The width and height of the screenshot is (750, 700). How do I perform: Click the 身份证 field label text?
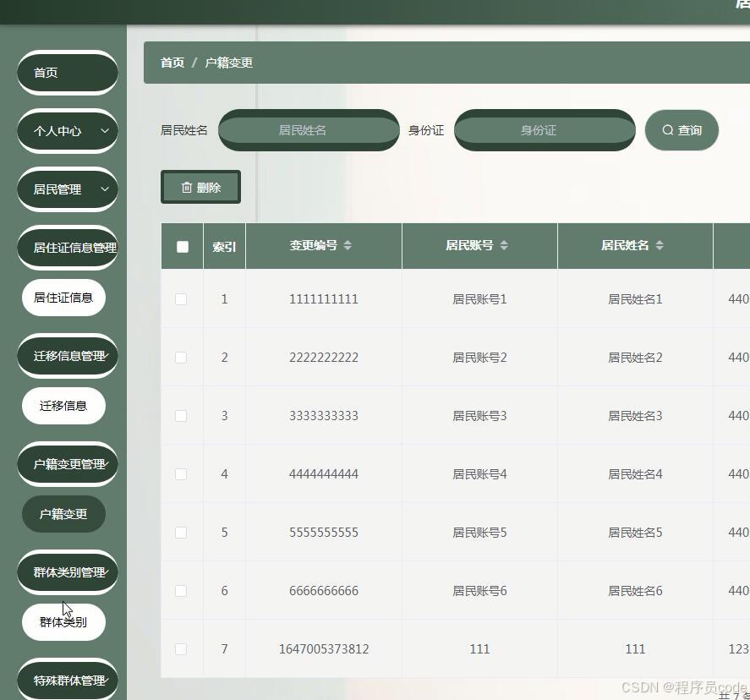pyautogui.click(x=426, y=130)
